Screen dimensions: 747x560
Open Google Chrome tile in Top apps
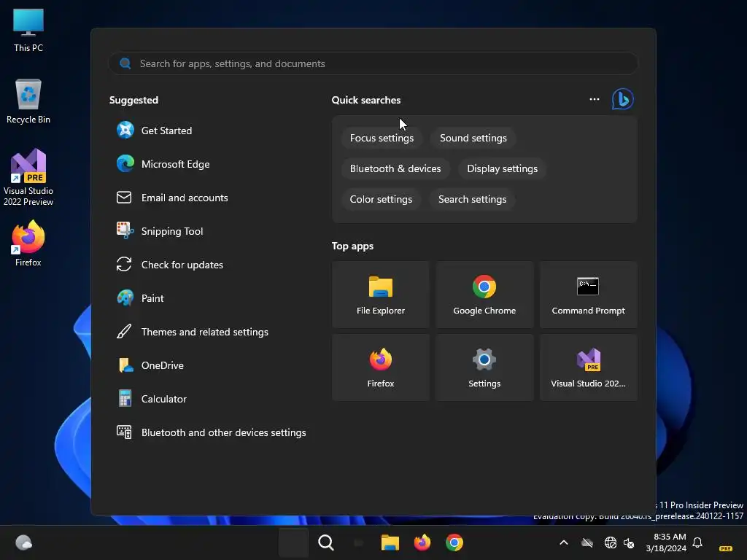[484, 295]
